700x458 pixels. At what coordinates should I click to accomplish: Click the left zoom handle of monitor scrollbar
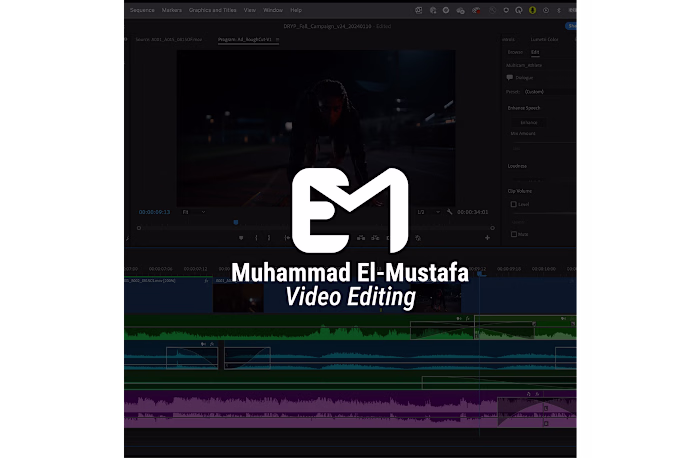139,228
